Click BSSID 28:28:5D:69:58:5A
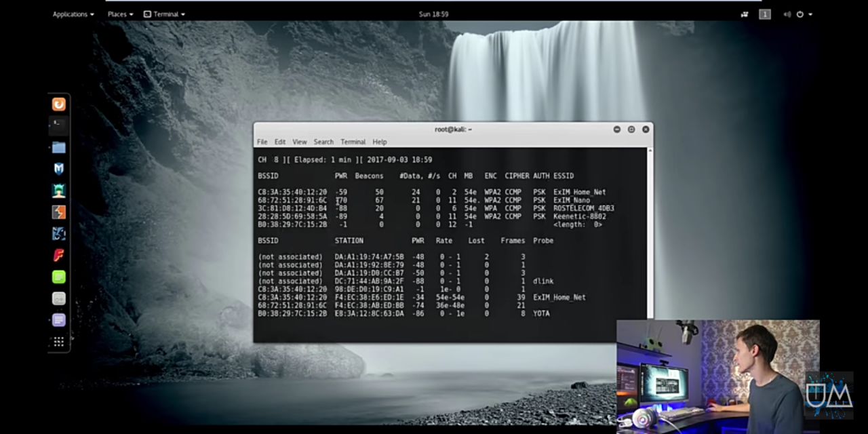Screen dimensions: 868x434 pyautogui.click(x=292, y=216)
